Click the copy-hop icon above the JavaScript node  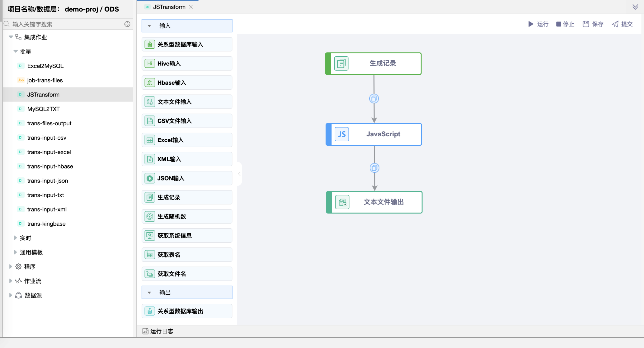tap(374, 99)
